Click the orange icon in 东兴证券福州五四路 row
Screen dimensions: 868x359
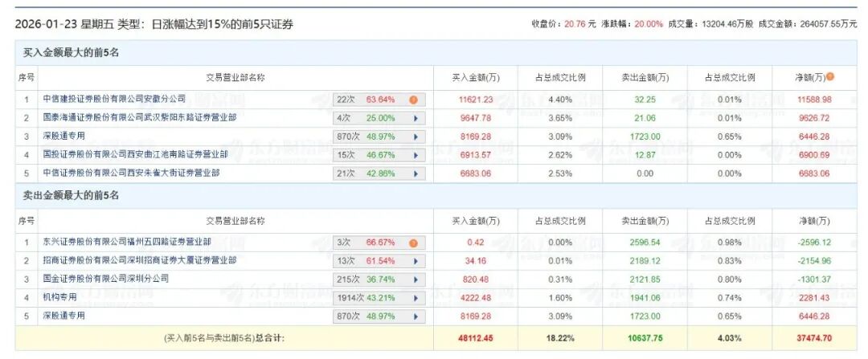[413, 243]
